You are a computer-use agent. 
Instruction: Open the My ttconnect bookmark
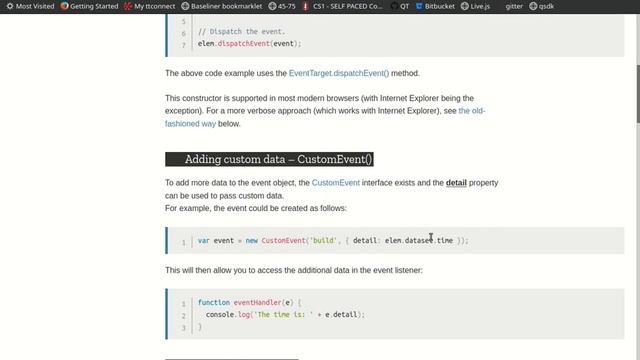[149, 6]
